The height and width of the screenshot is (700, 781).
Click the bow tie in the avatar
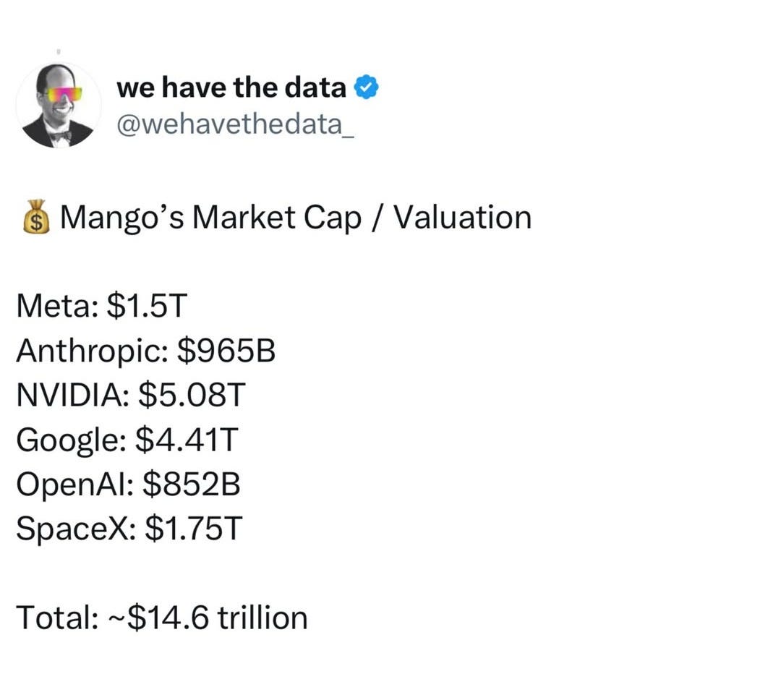point(60,135)
